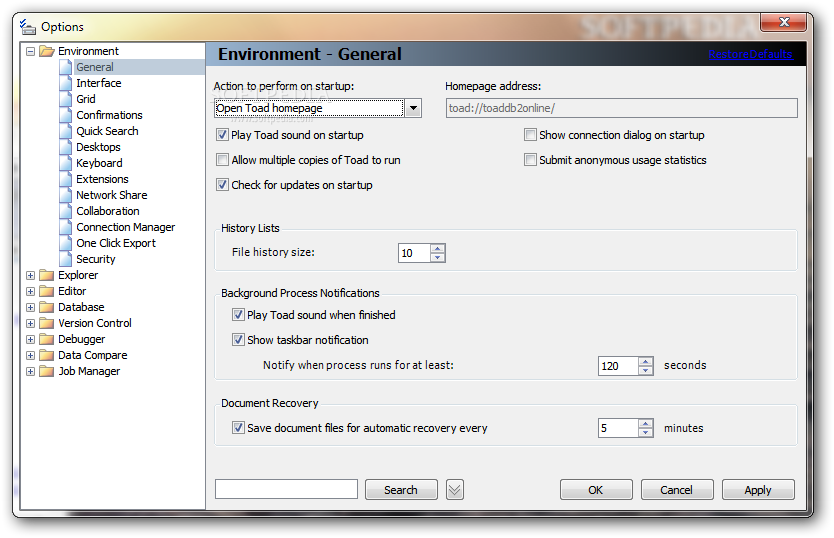Expand the Debugger tree node

pyautogui.click(x=30, y=339)
